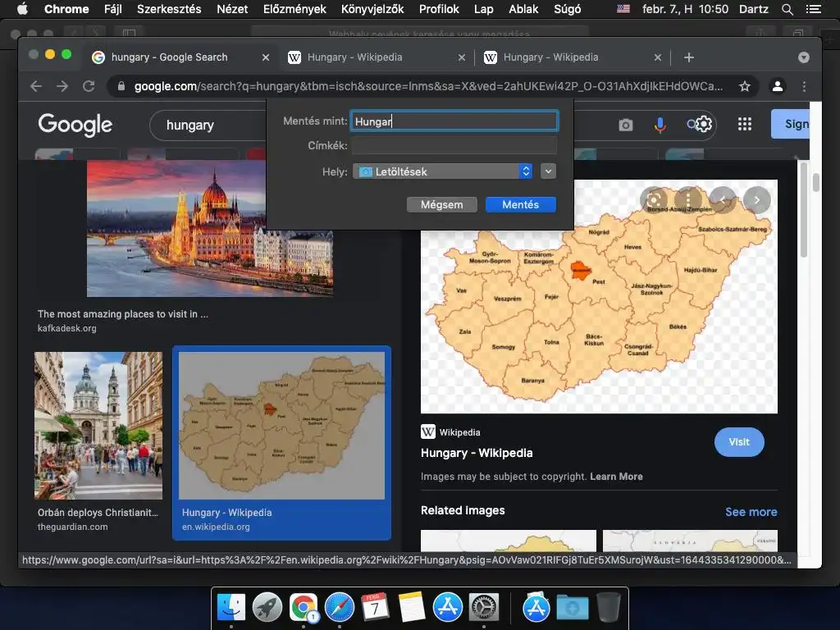This screenshot has height=630, width=840.
Task: Bookmark this page with star icon
Action: pos(745,86)
